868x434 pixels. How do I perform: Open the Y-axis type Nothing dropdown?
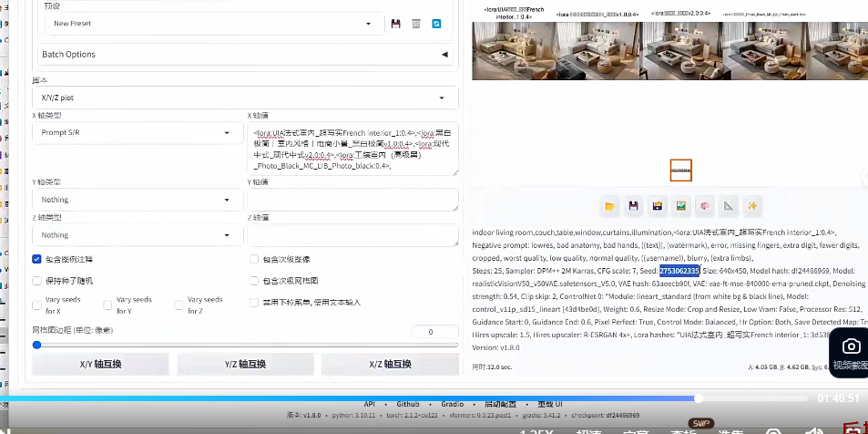[x=138, y=200]
